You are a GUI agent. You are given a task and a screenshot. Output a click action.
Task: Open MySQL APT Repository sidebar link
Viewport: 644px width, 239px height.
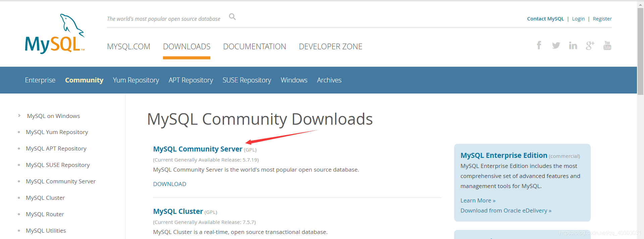(56, 148)
